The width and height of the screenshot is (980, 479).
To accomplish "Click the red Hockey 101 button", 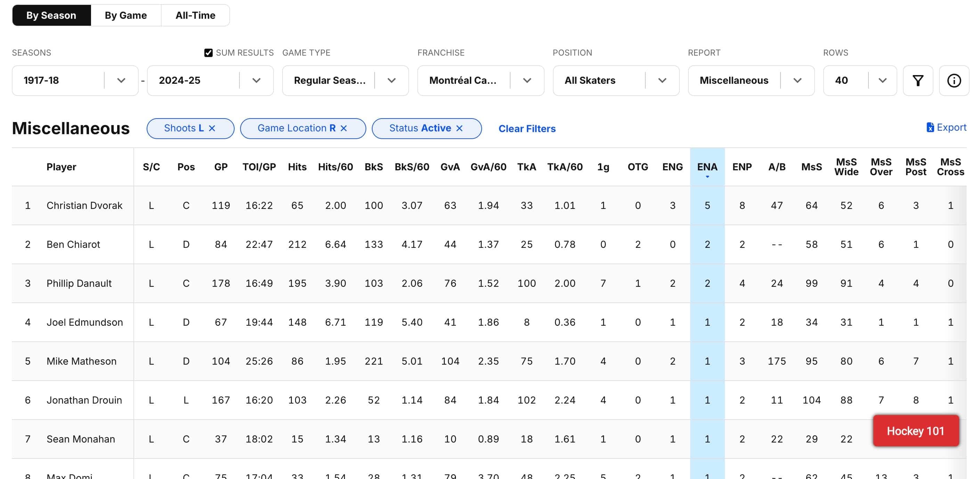I will tap(915, 431).
